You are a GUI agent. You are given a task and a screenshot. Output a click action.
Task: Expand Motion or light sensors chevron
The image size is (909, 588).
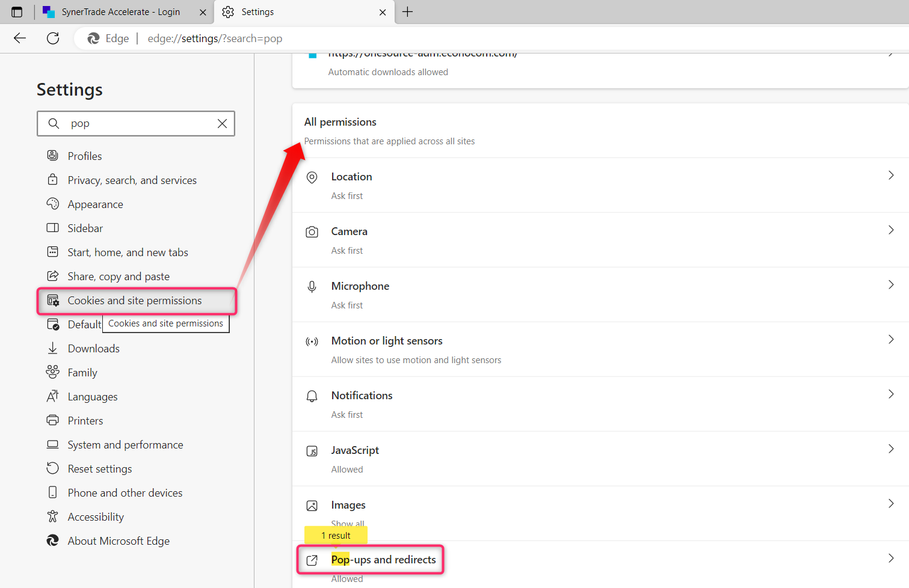coord(891,340)
